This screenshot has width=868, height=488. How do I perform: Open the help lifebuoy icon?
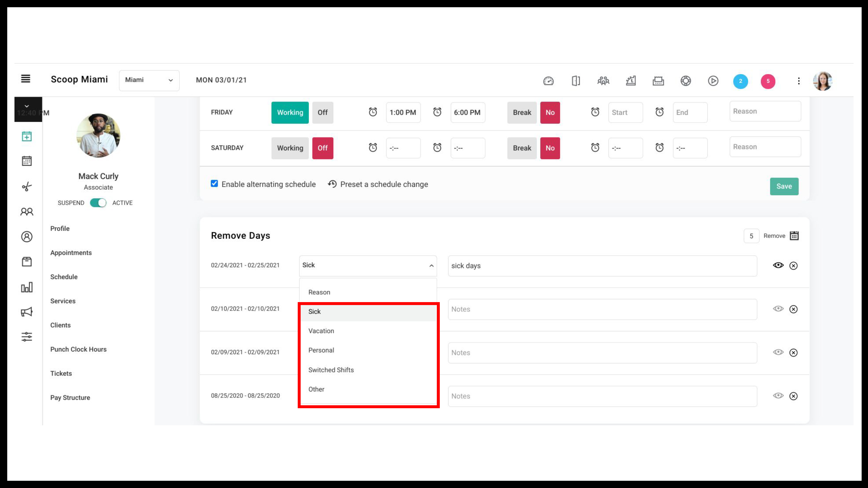(x=686, y=81)
